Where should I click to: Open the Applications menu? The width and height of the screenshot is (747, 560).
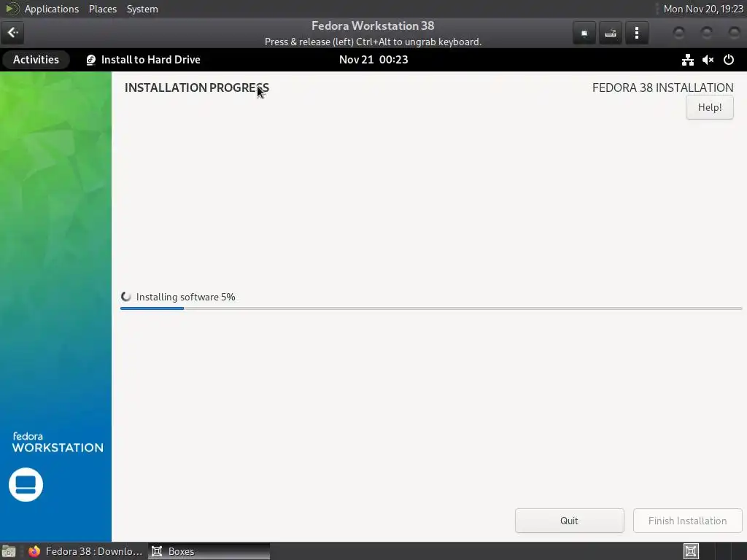[x=52, y=9]
